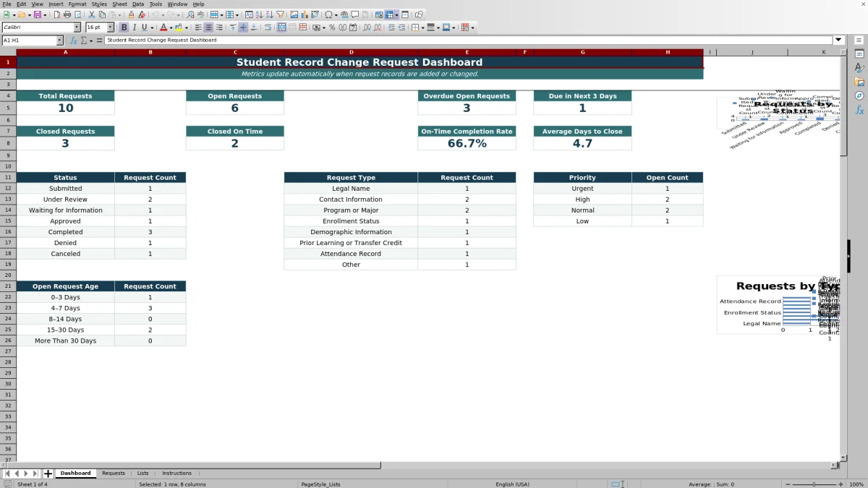Click the Sort Ascending icon
This screenshot has width=868, height=488.
[259, 14]
